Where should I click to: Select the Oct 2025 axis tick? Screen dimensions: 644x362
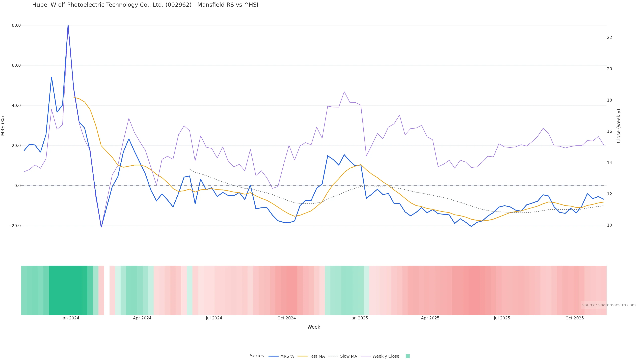[x=575, y=318]
